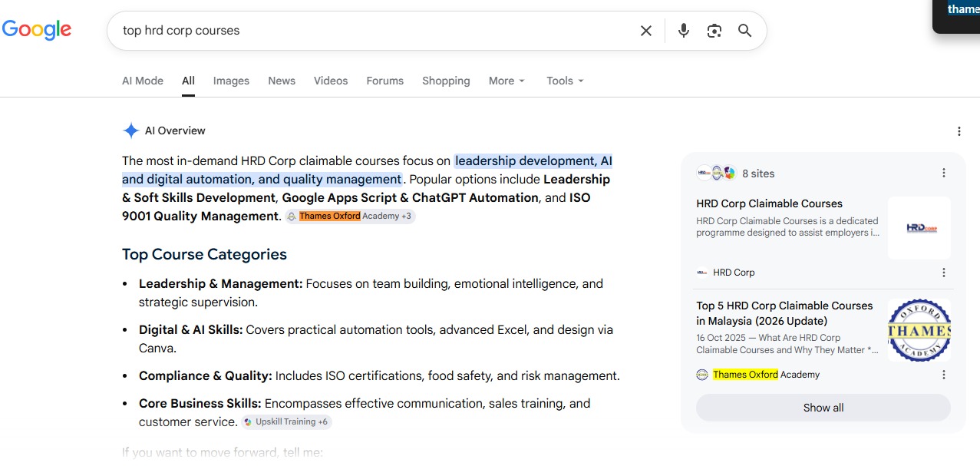Open options menu next to 8 sites
Screen dimensions: 980x466
944,174
